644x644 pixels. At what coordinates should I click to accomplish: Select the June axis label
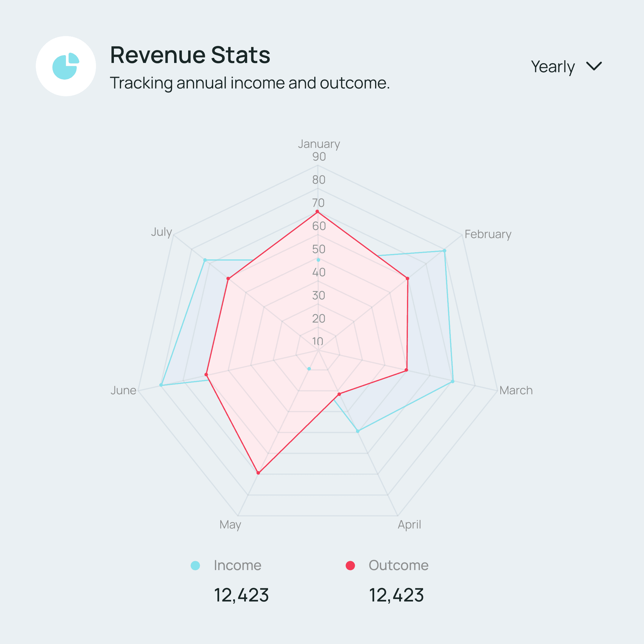pyautogui.click(x=123, y=390)
